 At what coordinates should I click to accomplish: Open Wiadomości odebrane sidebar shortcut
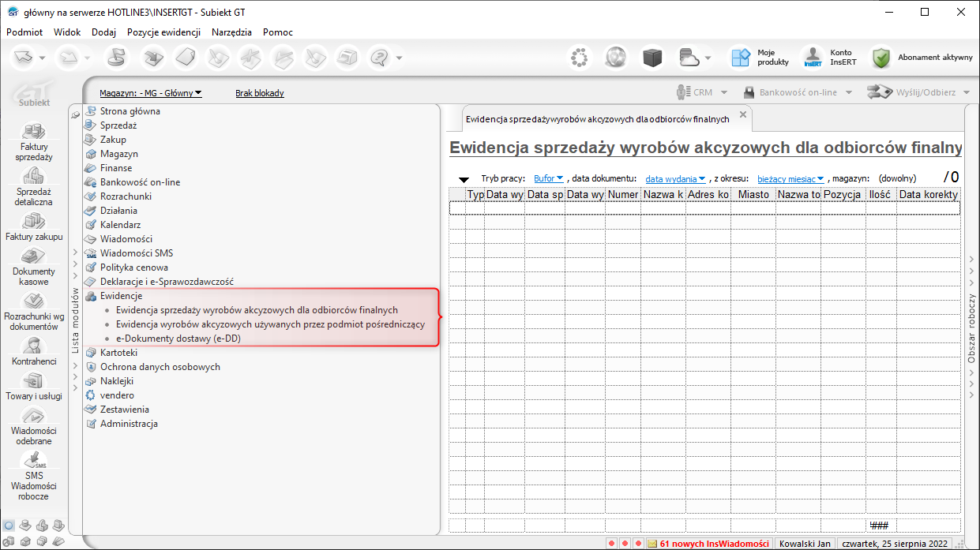pos(34,426)
